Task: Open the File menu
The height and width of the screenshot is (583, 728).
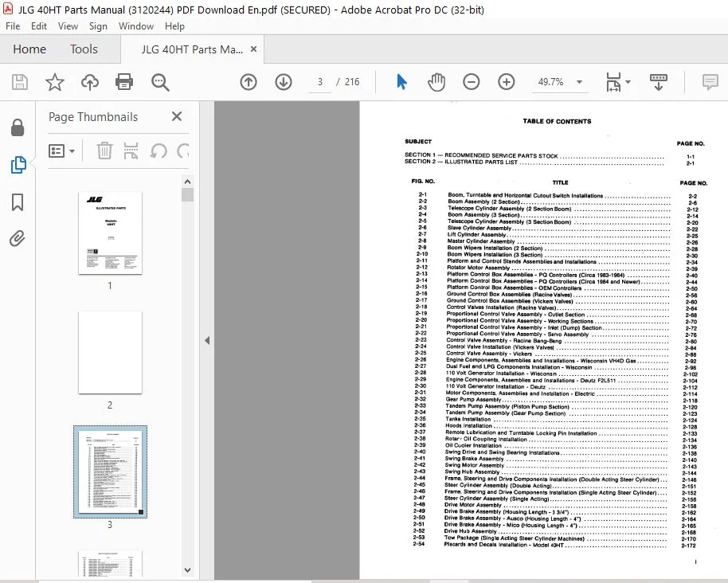Action: pyautogui.click(x=13, y=26)
